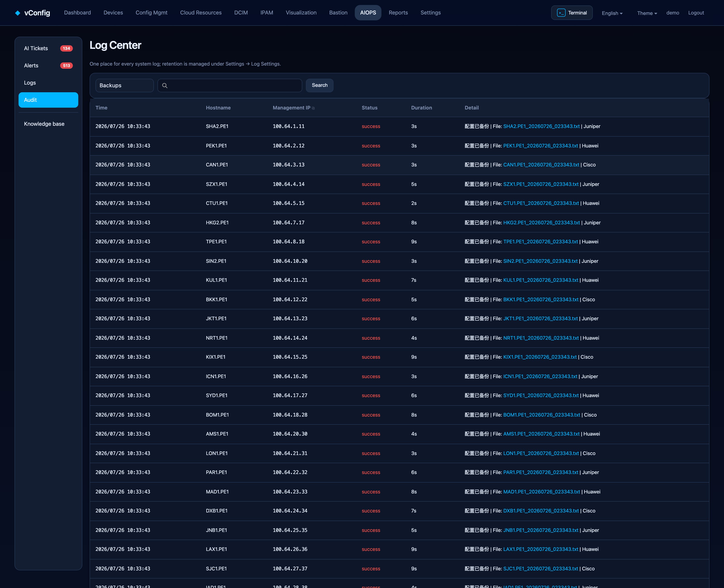Screen dimensions: 724x588
Task: Click the Time column header
Action: [101, 108]
